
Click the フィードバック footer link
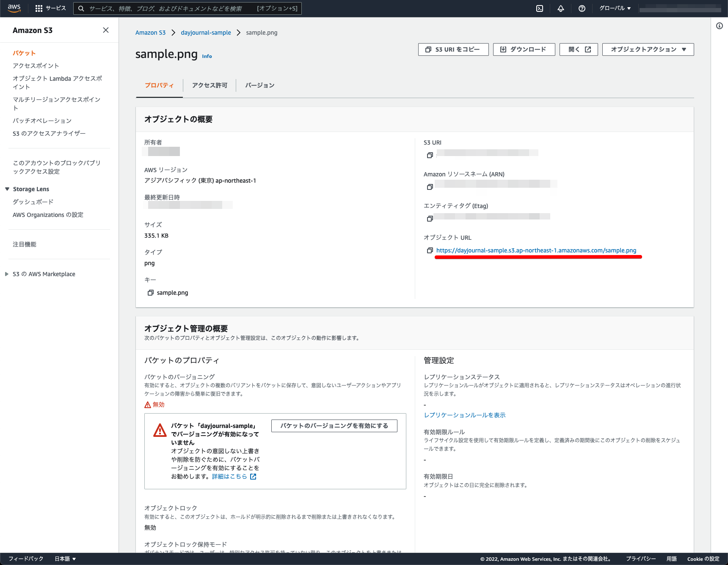coord(26,559)
